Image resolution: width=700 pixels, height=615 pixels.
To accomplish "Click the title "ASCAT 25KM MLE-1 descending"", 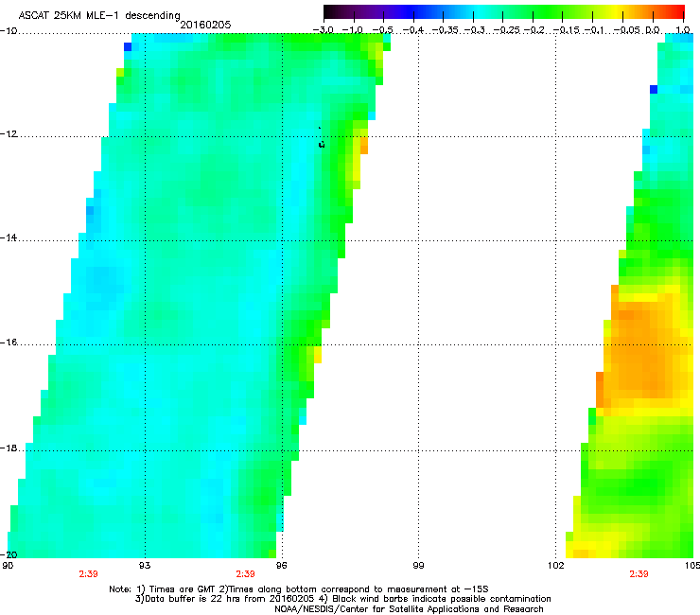I will 99,15.
